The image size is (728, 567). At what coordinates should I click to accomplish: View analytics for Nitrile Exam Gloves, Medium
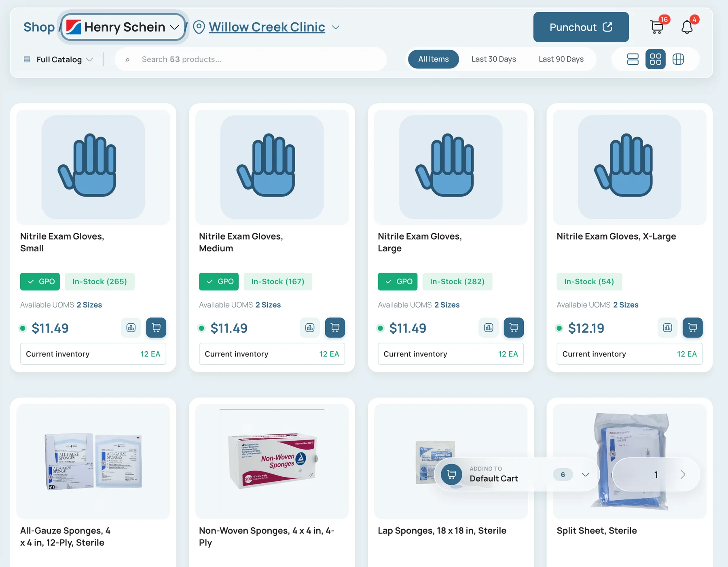[x=310, y=327]
